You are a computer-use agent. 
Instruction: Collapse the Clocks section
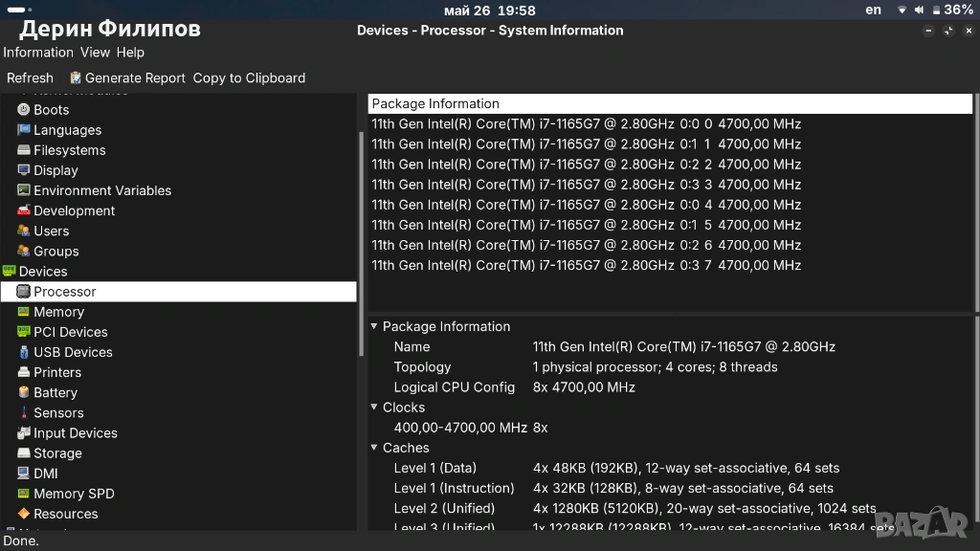coord(374,407)
